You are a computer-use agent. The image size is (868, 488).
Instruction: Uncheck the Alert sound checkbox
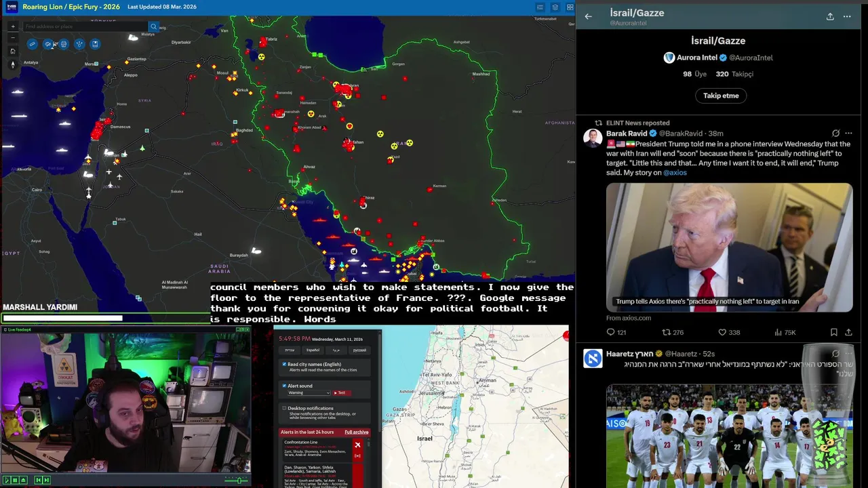(x=284, y=386)
